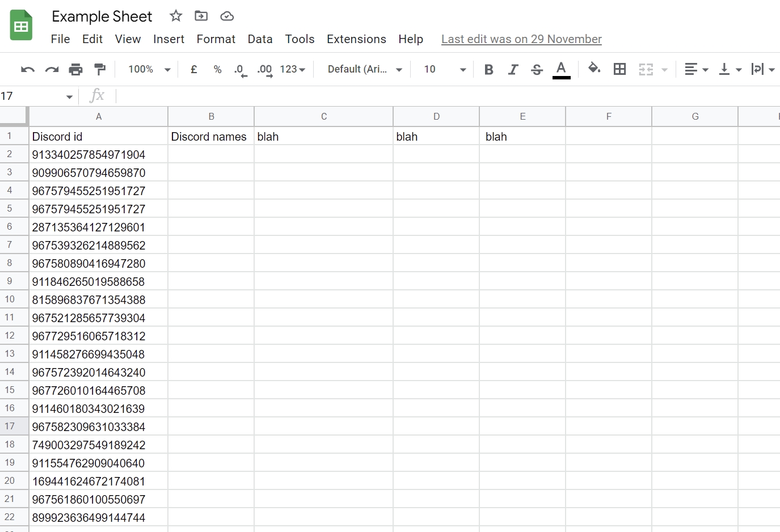Select cell B1 containing Discord names
Image resolution: width=780 pixels, height=532 pixels.
(210, 137)
